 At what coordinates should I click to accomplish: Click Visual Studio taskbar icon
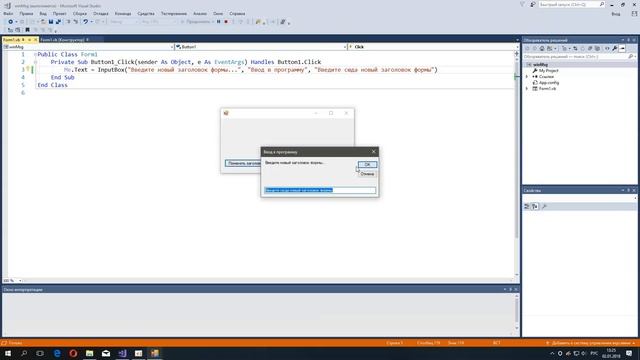(122, 353)
